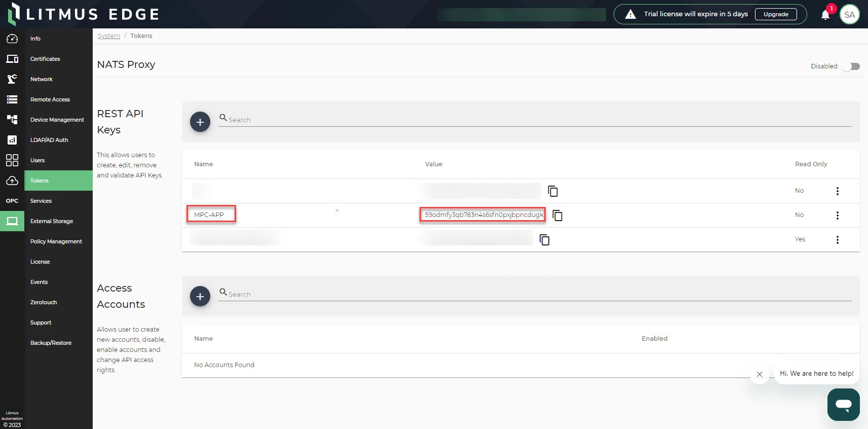Open the stacked server icon in the left rail

12,99
